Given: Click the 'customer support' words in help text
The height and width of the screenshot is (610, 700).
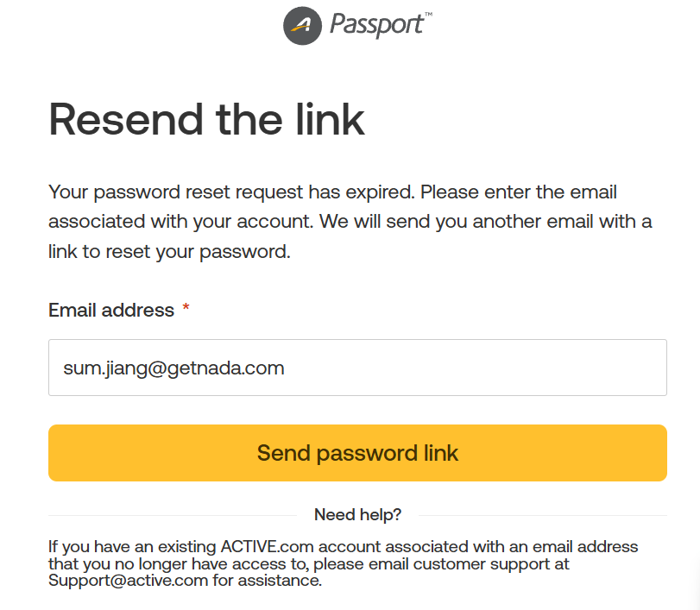Looking at the screenshot, I should [x=482, y=563].
